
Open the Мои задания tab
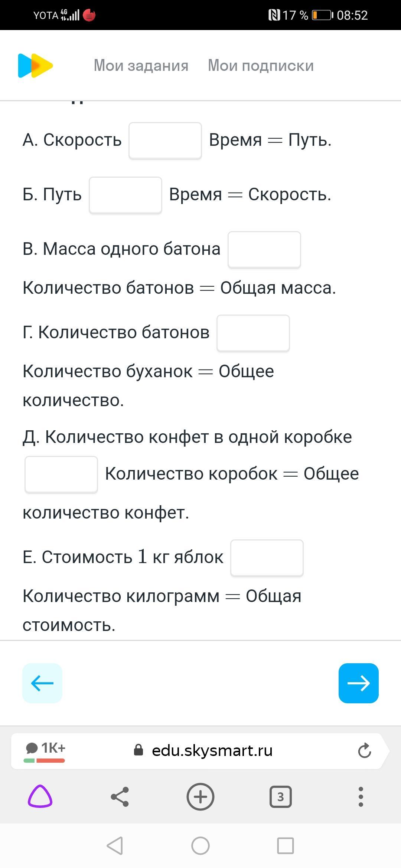(x=141, y=66)
